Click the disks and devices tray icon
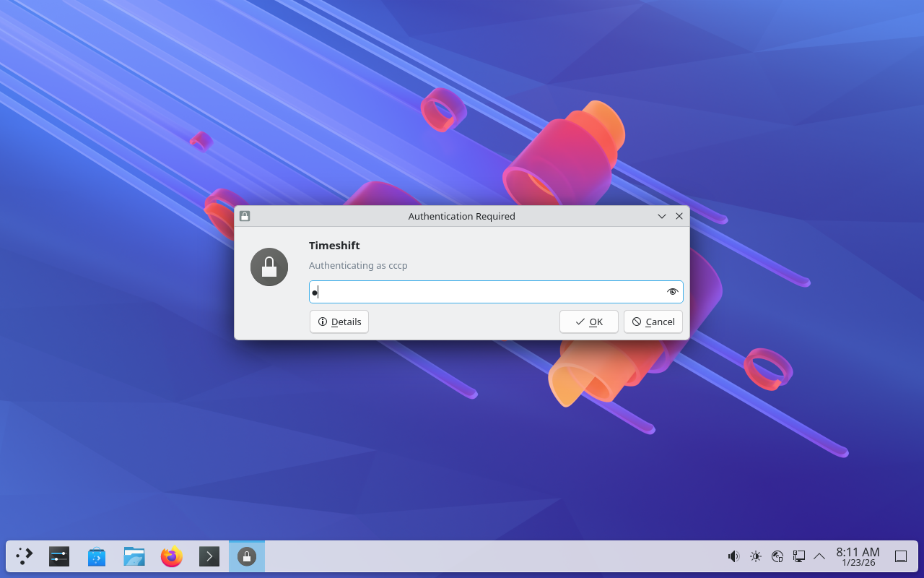 777,556
